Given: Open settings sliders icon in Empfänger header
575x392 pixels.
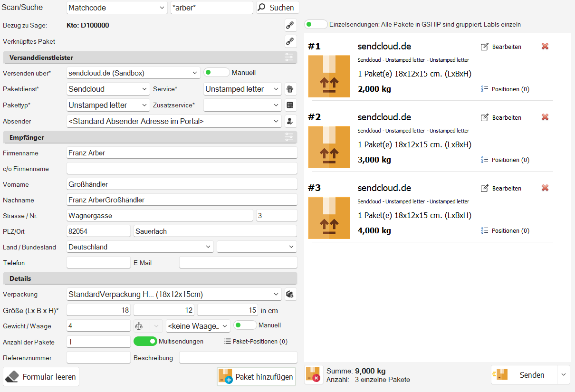Looking at the screenshot, I should click(289, 137).
